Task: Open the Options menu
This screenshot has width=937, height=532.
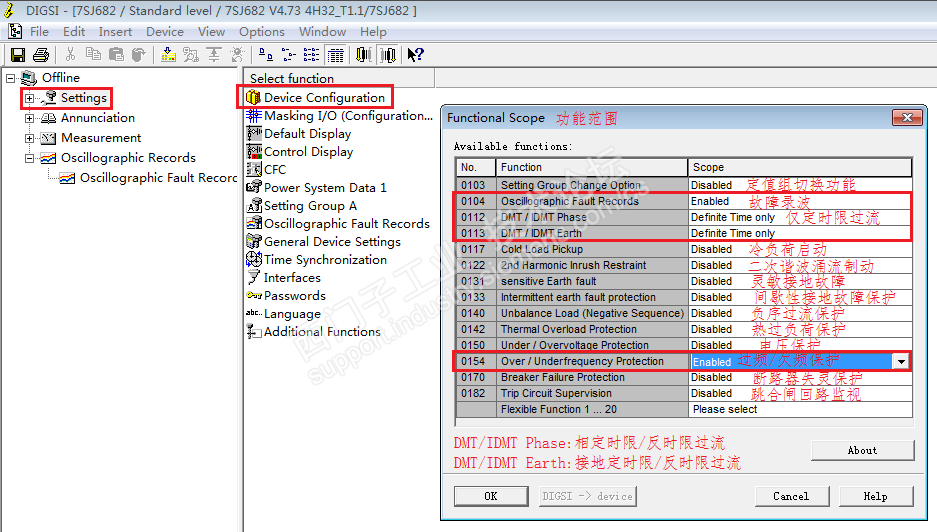Action: pyautogui.click(x=262, y=32)
